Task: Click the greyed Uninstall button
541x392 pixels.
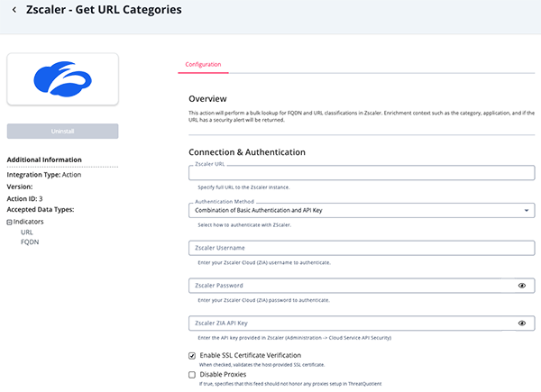Action: 62,132
